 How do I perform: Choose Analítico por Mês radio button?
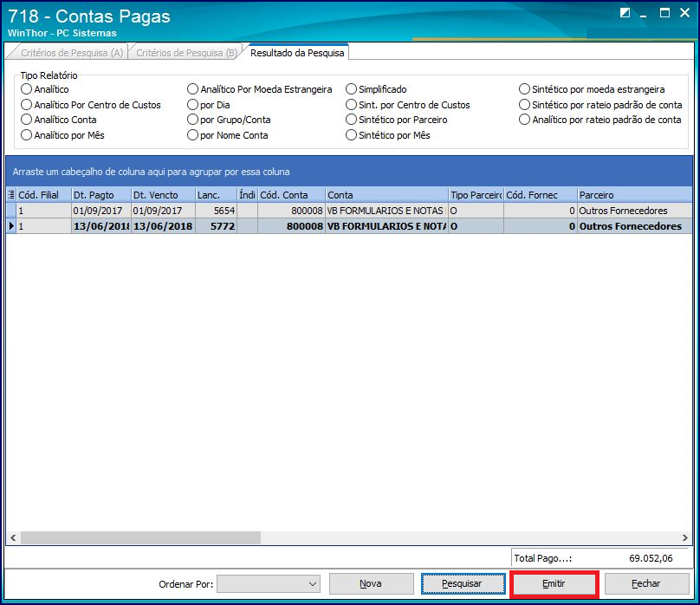[x=62, y=135]
